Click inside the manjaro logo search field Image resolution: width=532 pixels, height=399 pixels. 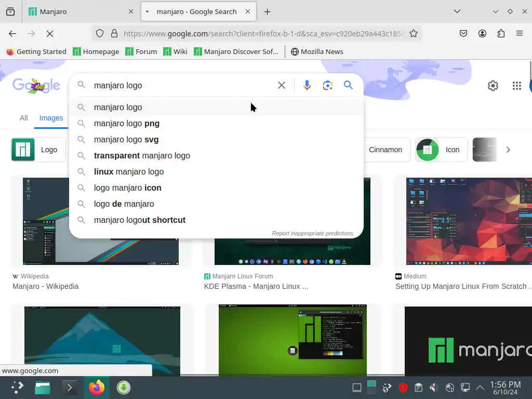tap(183, 85)
